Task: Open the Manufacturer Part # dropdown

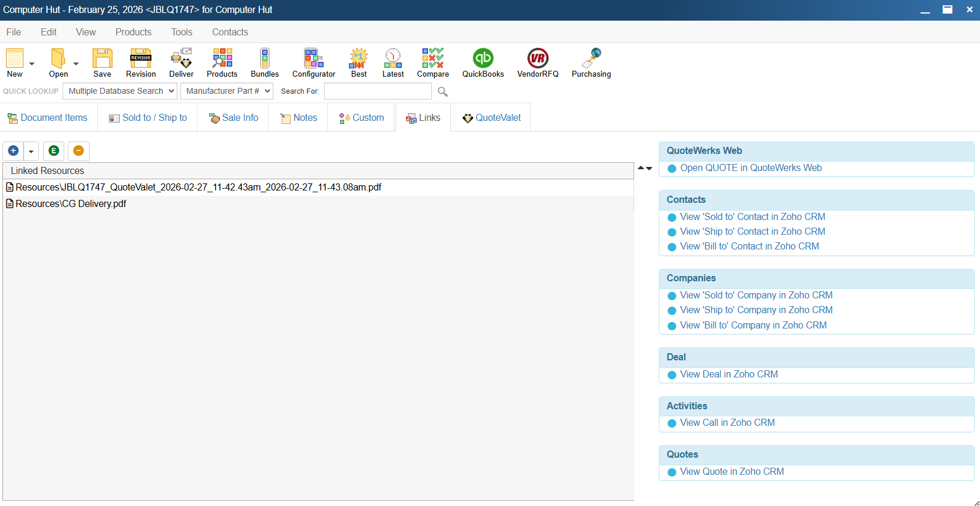Action: coord(227,91)
